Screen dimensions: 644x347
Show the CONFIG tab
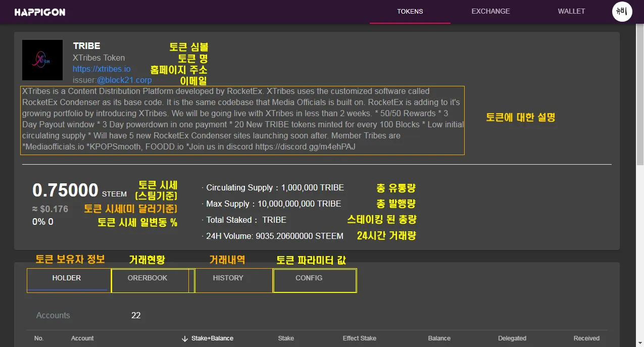tap(309, 278)
